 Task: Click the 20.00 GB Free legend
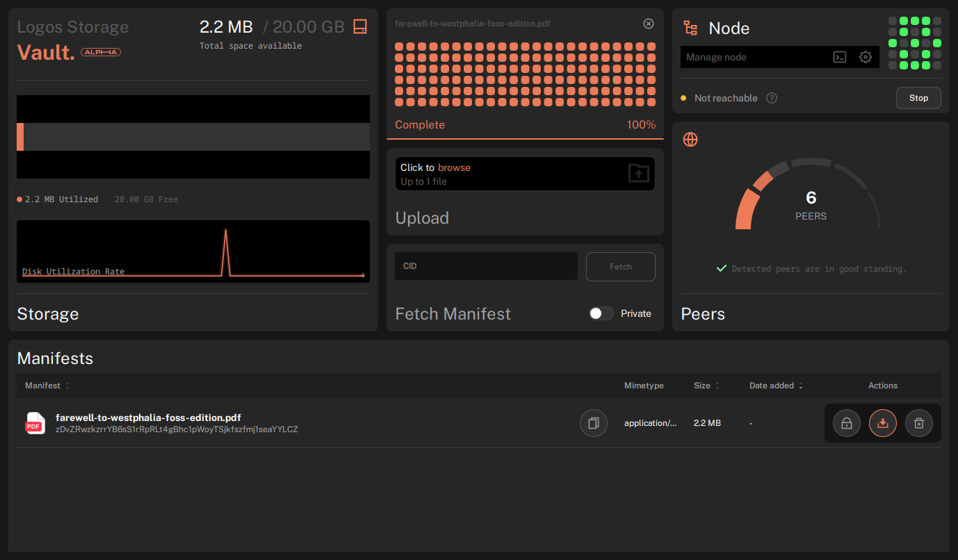coord(146,199)
